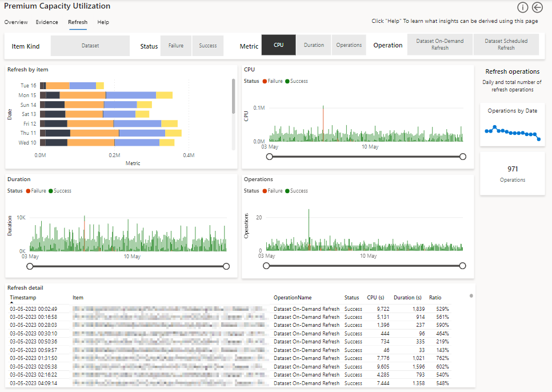Select the CPU metric button
Screen dimensions: 552x392
point(278,45)
